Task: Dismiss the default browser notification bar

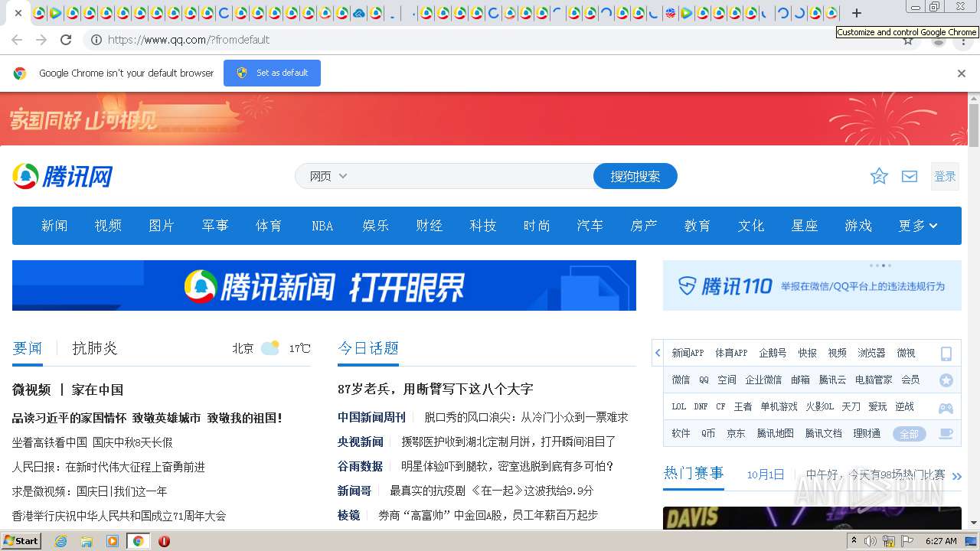Action: [962, 73]
